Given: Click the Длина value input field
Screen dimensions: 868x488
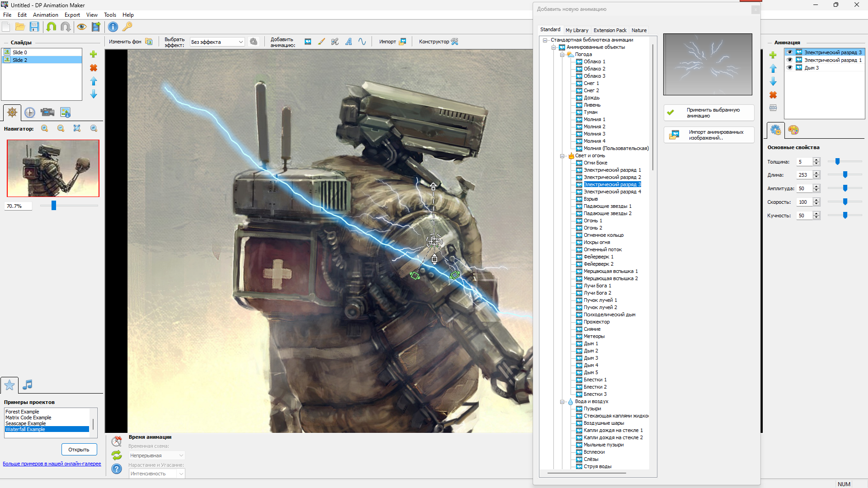Looking at the screenshot, I should point(804,175).
